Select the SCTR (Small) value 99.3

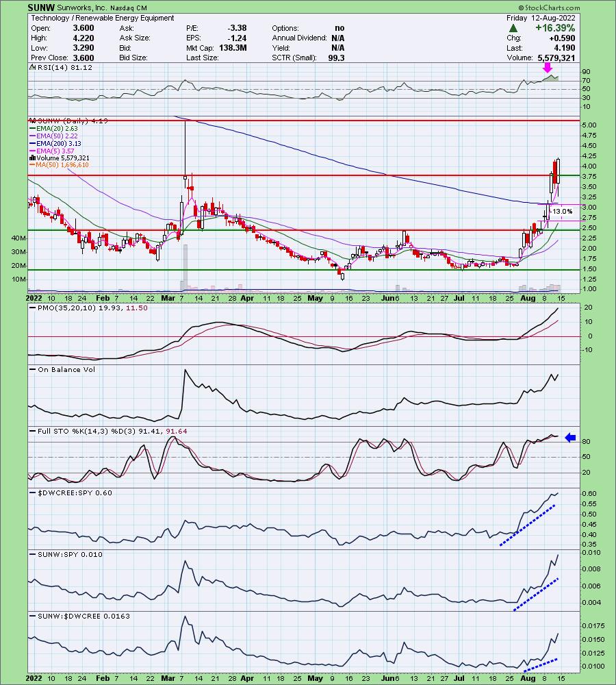click(x=336, y=58)
